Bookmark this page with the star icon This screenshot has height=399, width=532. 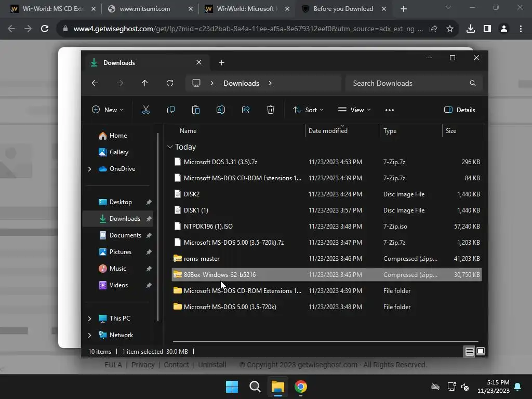click(450, 29)
